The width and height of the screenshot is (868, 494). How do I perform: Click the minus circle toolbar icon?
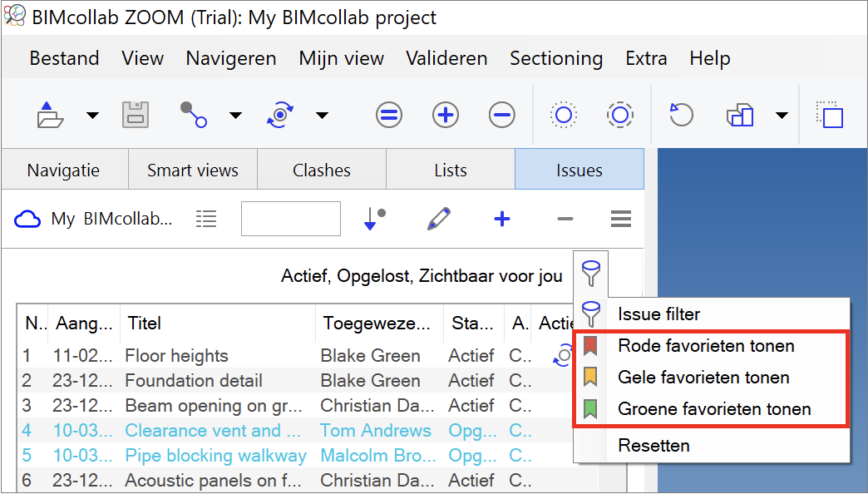[x=502, y=116]
